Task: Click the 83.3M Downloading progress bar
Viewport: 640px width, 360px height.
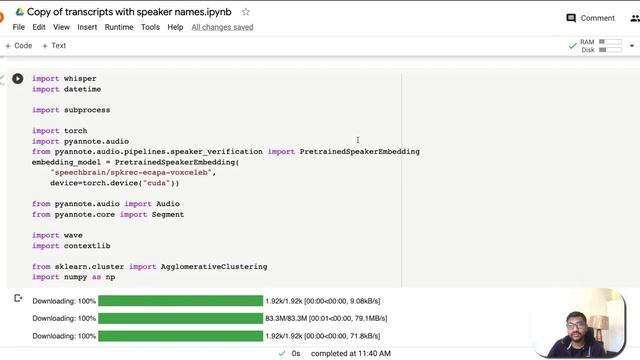Action: 180,318
